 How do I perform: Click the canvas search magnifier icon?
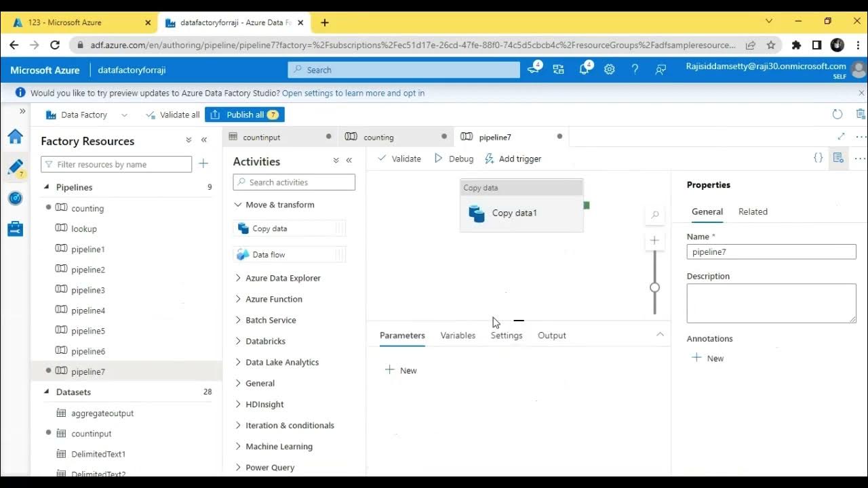(655, 215)
